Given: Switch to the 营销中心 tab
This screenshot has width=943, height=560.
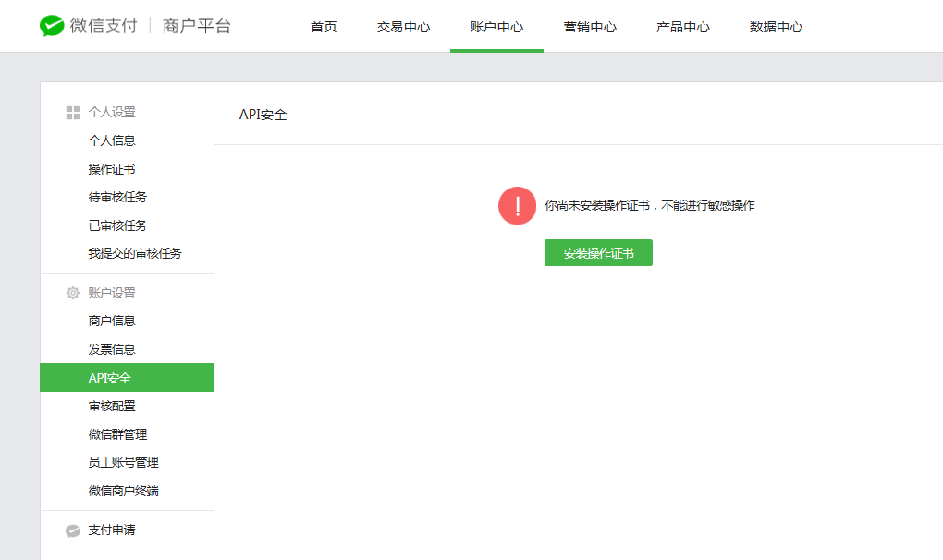Looking at the screenshot, I should pos(589,28).
